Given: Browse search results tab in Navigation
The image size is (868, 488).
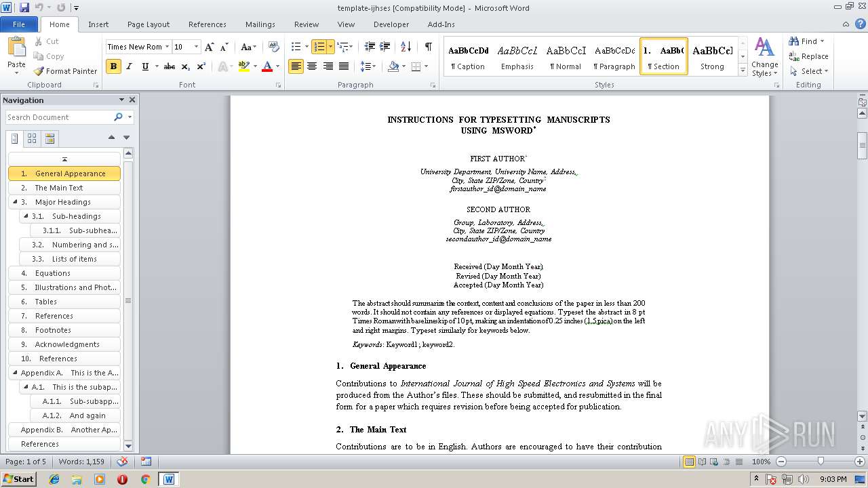Looking at the screenshot, I should 50,139.
